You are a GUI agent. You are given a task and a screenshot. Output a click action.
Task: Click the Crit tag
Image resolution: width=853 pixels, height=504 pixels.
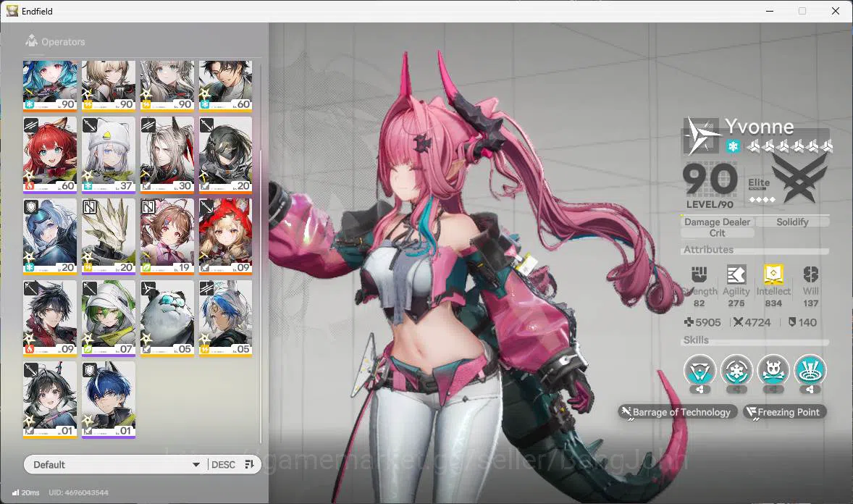pos(717,233)
